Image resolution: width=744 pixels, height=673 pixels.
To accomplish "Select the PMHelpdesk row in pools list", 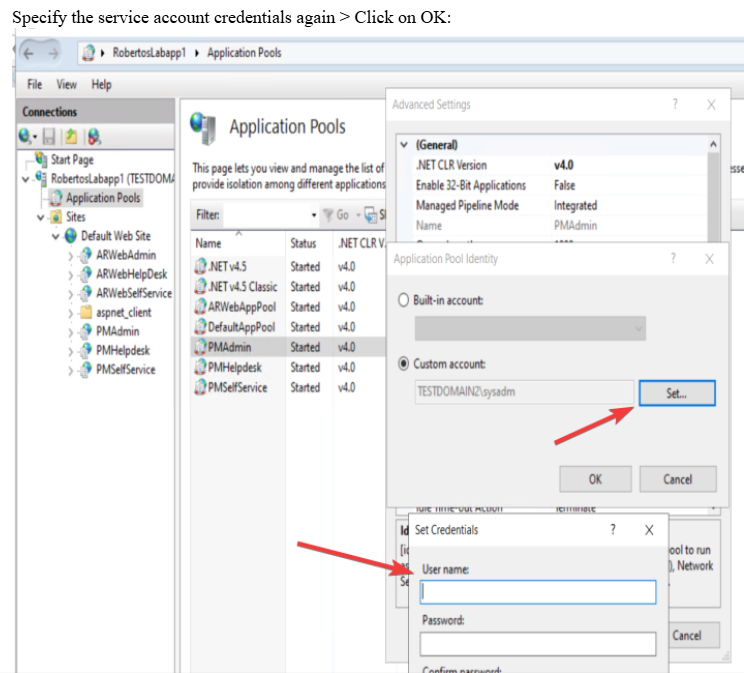I will [288, 367].
